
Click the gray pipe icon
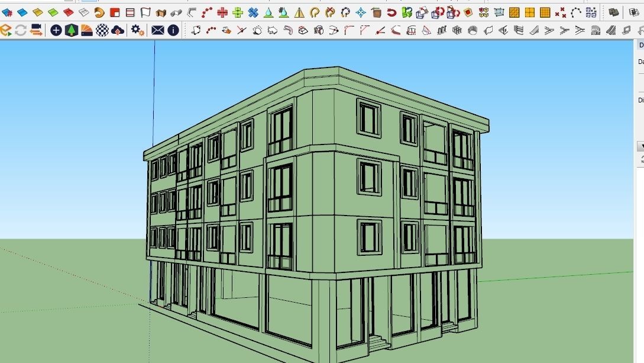point(176,13)
